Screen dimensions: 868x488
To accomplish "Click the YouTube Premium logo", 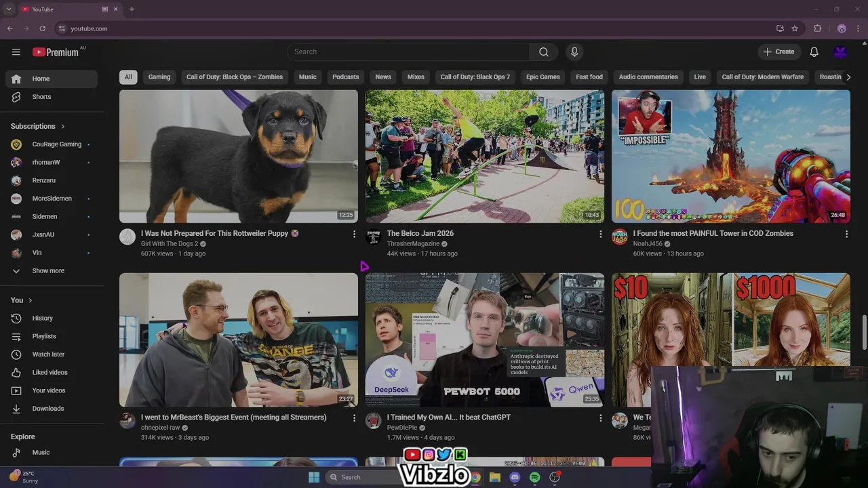I will pos(56,52).
